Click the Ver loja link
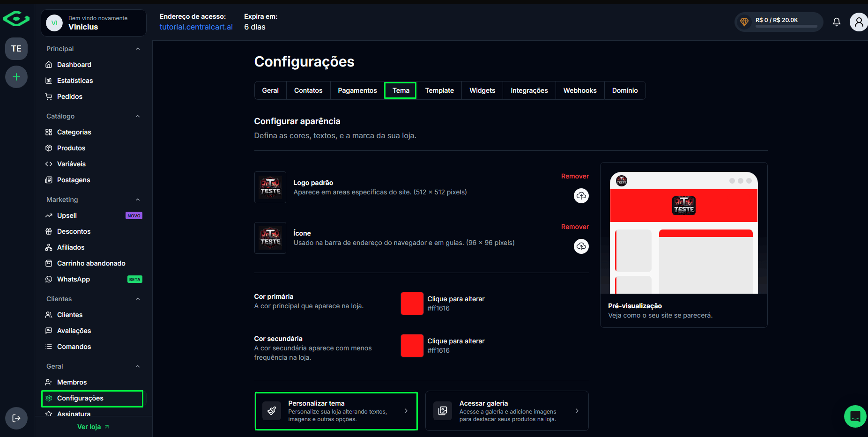The width and height of the screenshot is (868, 437). pos(93,427)
